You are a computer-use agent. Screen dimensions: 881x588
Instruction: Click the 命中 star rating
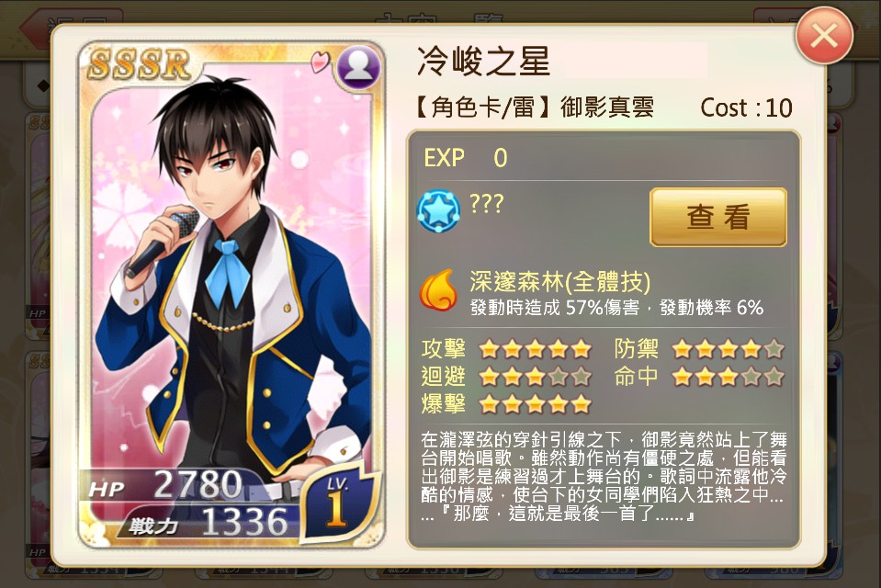(729, 376)
